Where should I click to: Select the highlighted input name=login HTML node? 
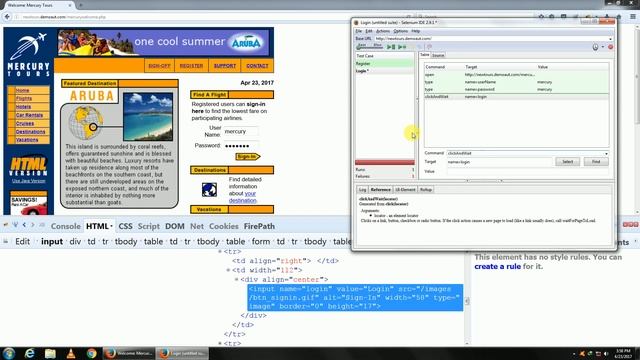pyautogui.click(x=355, y=298)
